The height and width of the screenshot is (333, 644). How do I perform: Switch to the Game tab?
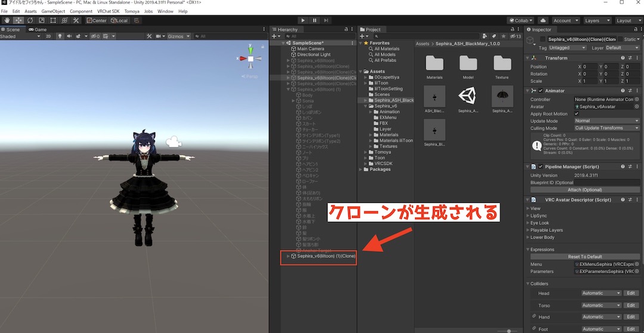coord(38,29)
